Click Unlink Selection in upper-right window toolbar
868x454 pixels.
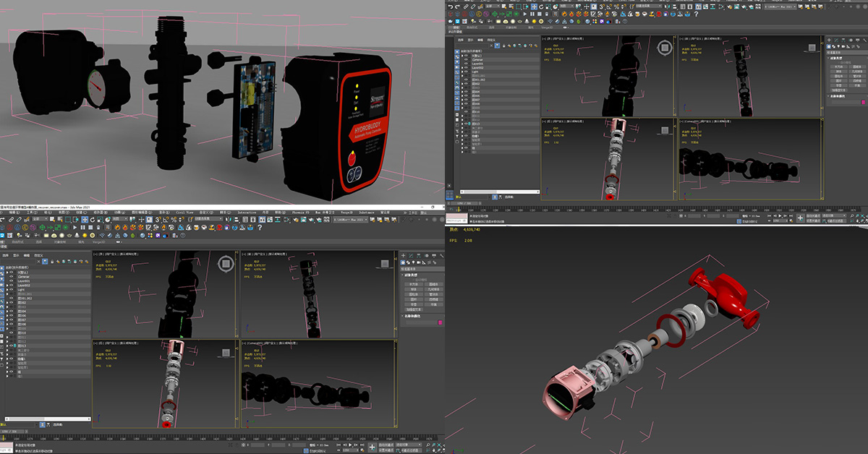click(473, 7)
